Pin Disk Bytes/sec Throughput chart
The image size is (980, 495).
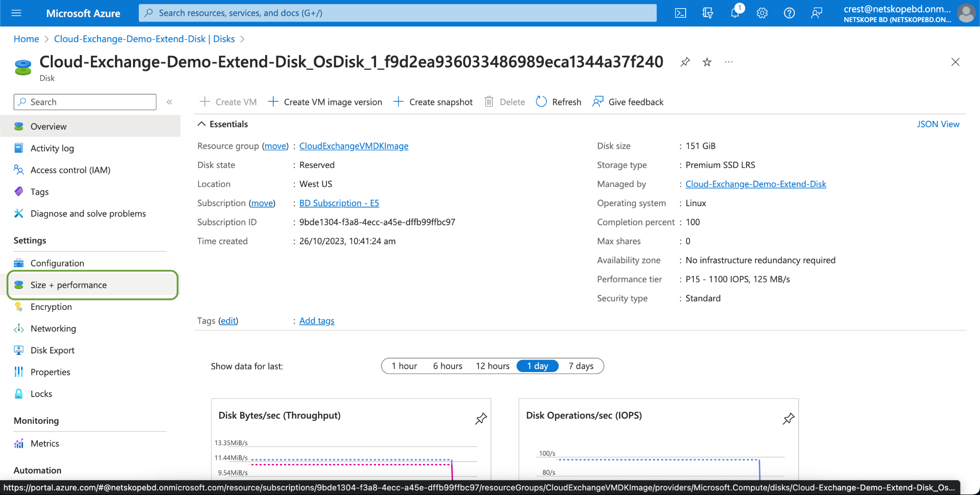click(x=481, y=418)
